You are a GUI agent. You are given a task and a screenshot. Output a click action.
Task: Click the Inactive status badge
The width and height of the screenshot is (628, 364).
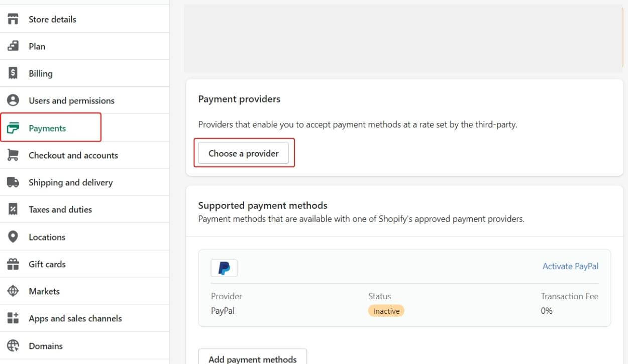coord(386,310)
